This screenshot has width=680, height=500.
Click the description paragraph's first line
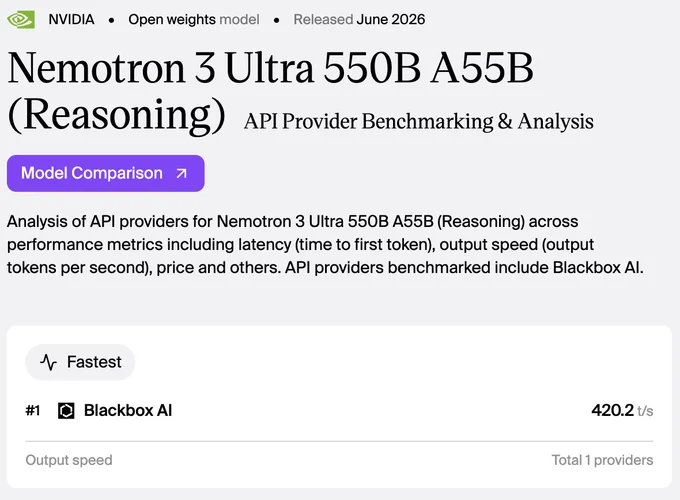tap(293, 222)
